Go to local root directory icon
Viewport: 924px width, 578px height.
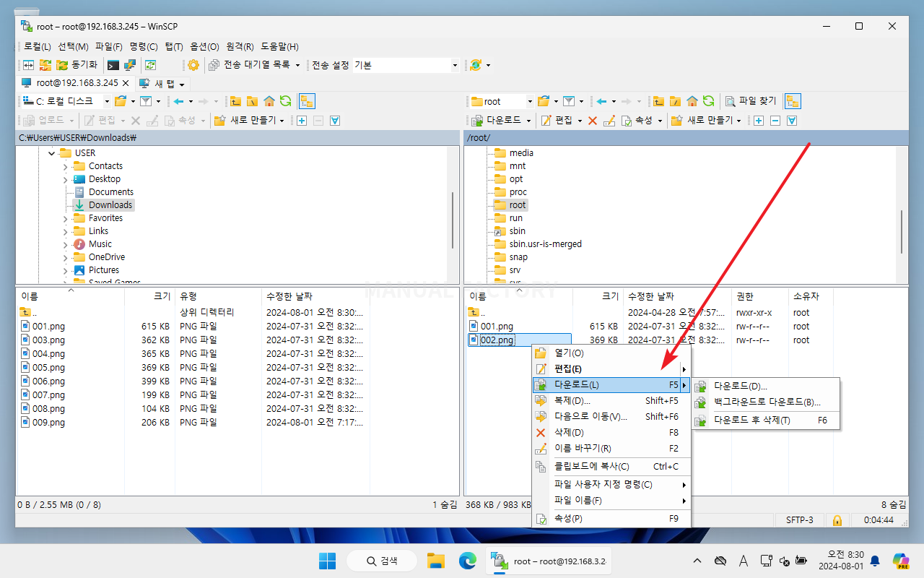point(252,101)
